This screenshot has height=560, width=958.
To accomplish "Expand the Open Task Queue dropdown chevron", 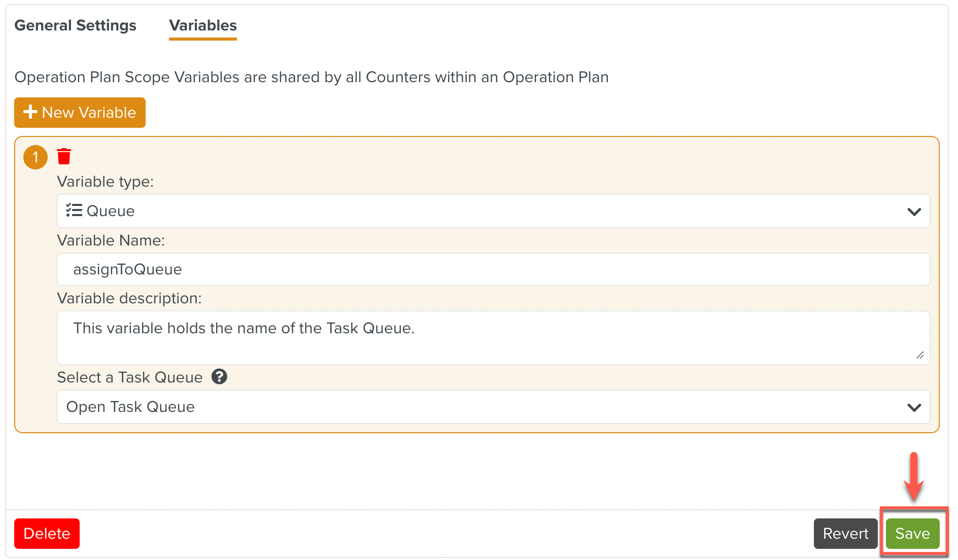I will click(914, 407).
